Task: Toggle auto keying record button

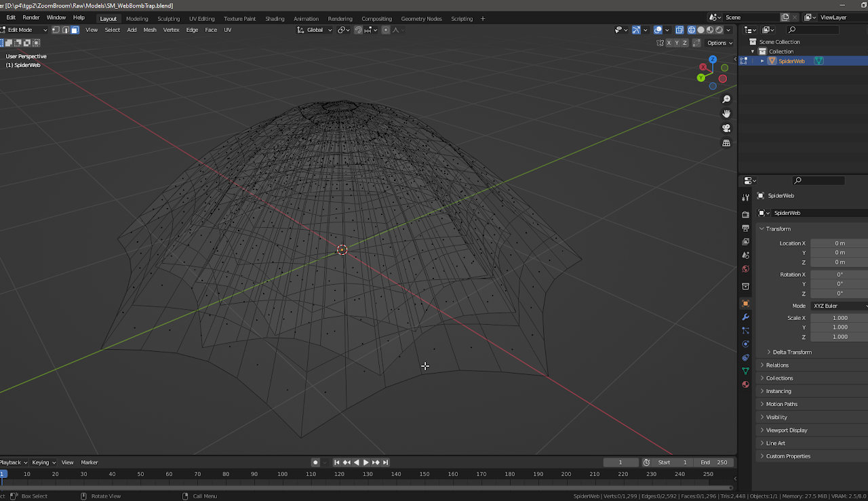Action: 315,462
